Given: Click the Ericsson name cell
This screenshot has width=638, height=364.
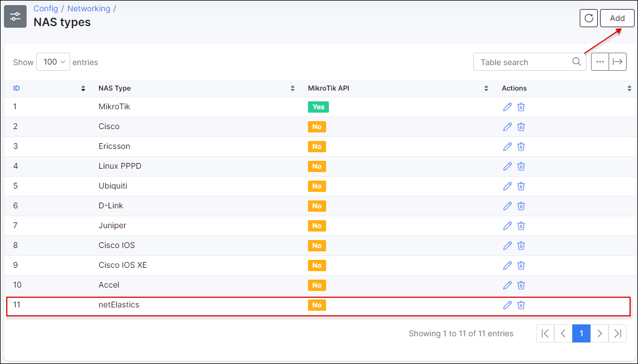Looking at the screenshot, I should (x=114, y=146).
